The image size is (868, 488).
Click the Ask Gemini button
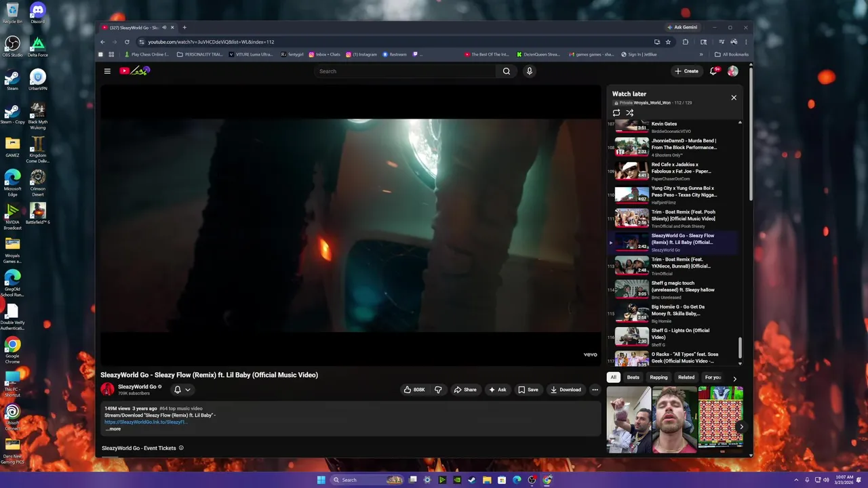682,28
